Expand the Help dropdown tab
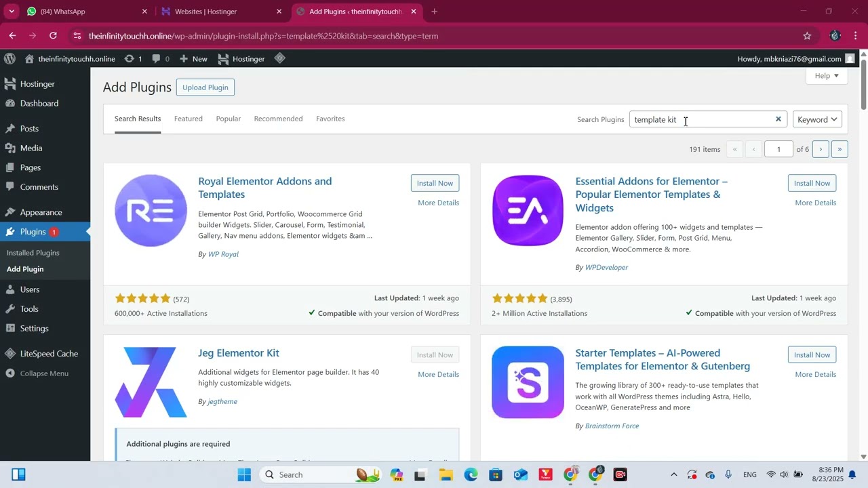The width and height of the screenshot is (868, 488). (827, 76)
